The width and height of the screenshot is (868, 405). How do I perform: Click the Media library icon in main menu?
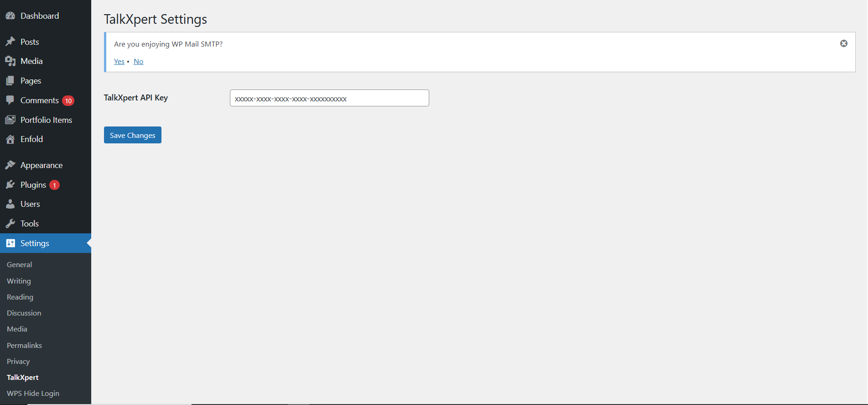10,61
